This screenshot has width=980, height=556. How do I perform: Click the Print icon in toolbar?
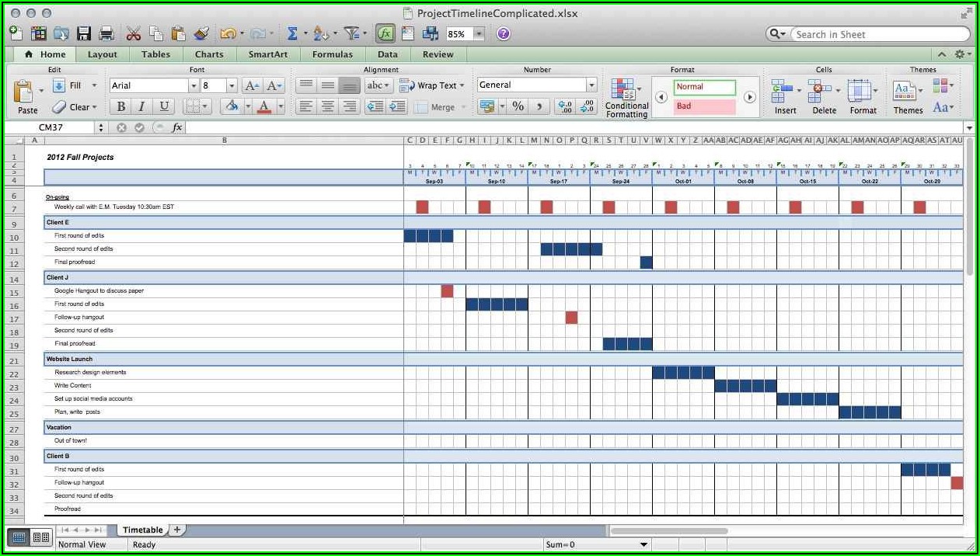[x=106, y=33]
